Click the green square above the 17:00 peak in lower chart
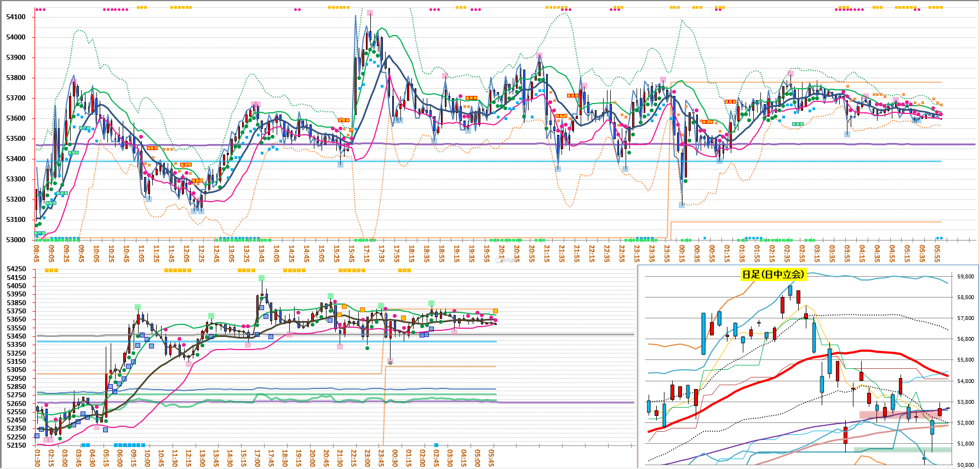The width and height of the screenshot is (980, 469). pyautogui.click(x=262, y=278)
